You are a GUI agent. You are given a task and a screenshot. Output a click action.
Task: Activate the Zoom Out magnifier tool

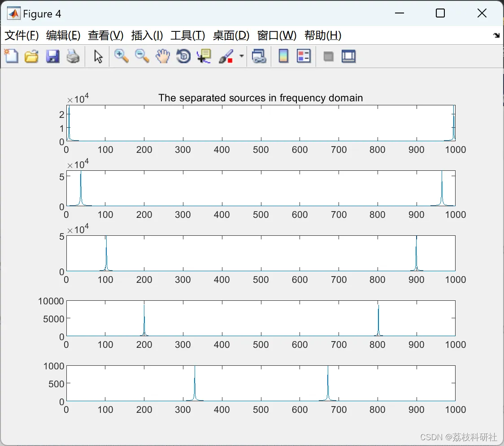tap(142, 56)
